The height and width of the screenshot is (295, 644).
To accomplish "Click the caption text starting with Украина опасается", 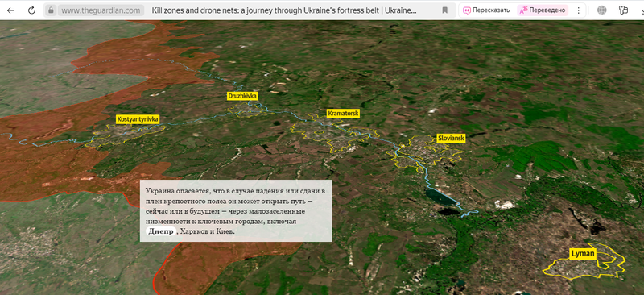I will 235,211.
